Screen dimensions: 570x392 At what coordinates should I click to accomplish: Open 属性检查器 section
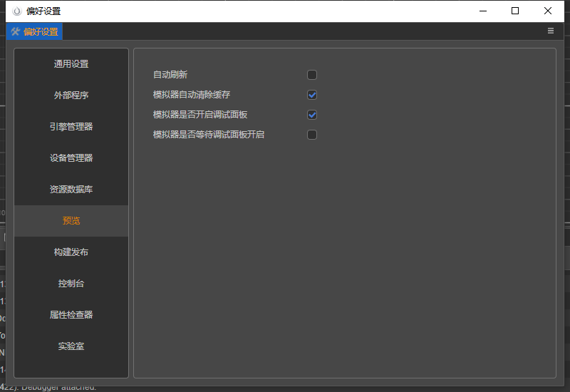point(71,314)
